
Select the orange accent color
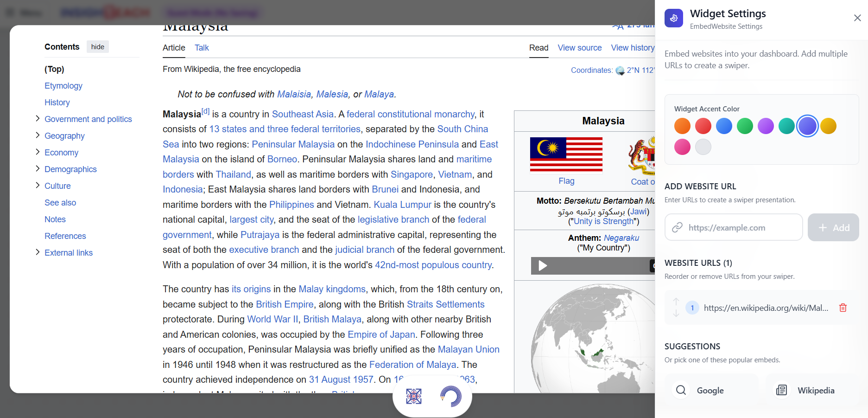click(682, 126)
